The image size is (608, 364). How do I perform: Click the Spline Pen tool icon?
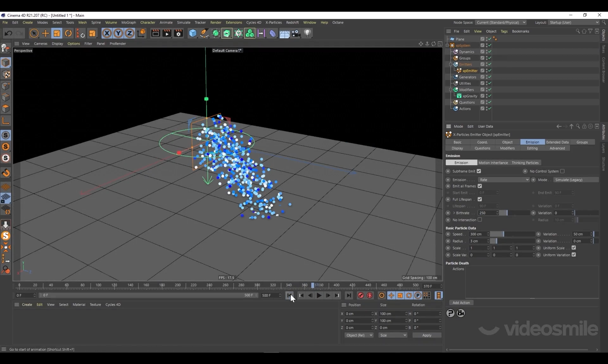(x=204, y=33)
